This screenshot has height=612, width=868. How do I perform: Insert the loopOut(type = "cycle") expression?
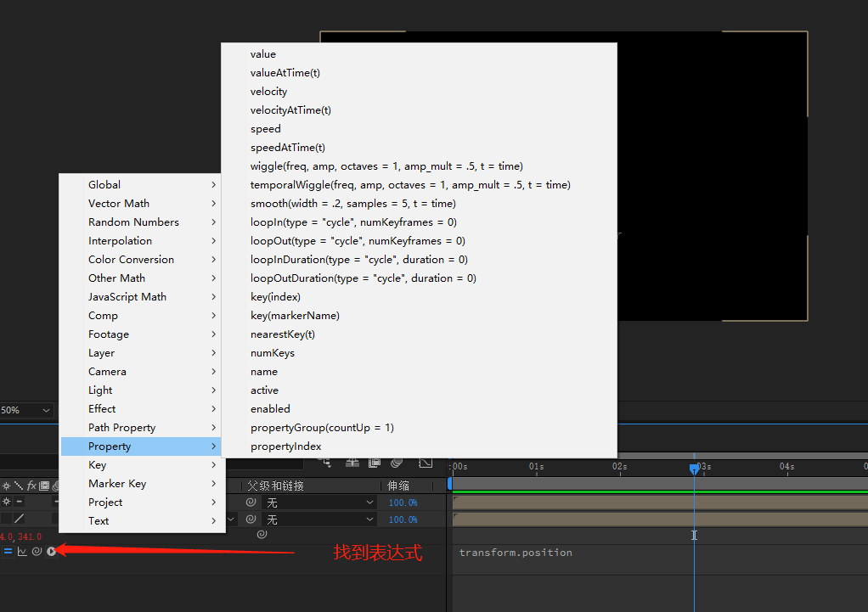[x=419, y=241]
